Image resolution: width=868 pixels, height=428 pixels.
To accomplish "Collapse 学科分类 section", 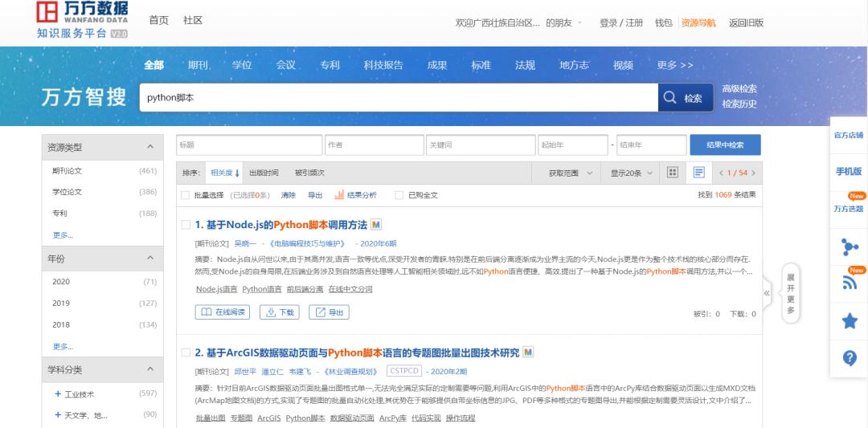I will tap(150, 369).
